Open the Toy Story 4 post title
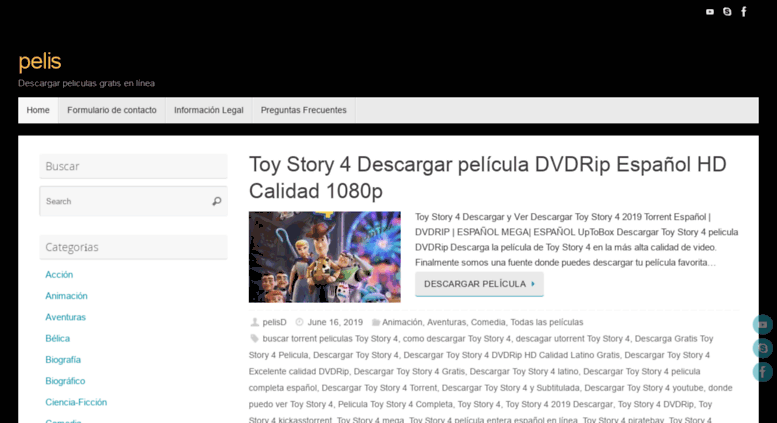Screen dimensions: 777x423 pyautogui.click(x=488, y=177)
